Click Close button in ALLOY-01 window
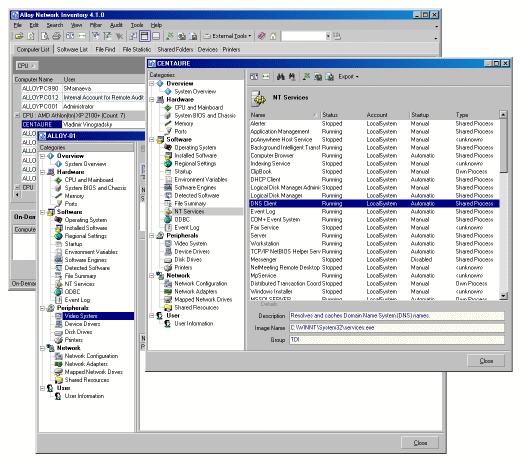Screen dimensions: 521x464 (x=420, y=443)
